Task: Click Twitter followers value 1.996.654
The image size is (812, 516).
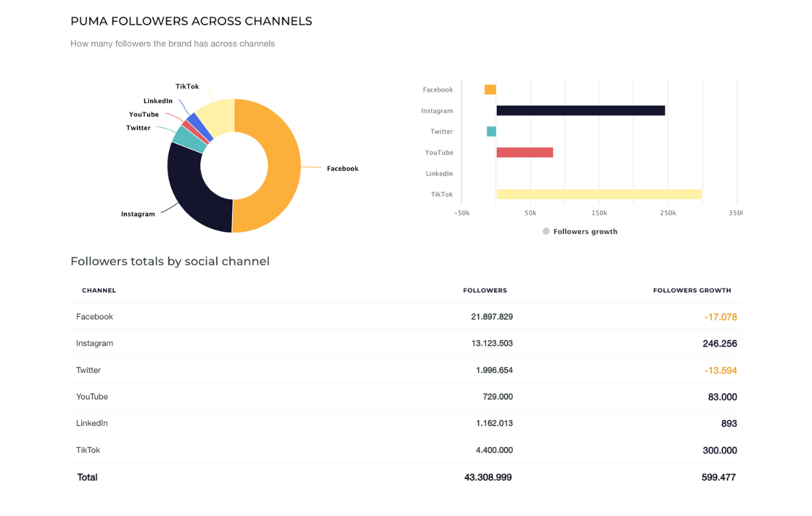Action: (494, 370)
